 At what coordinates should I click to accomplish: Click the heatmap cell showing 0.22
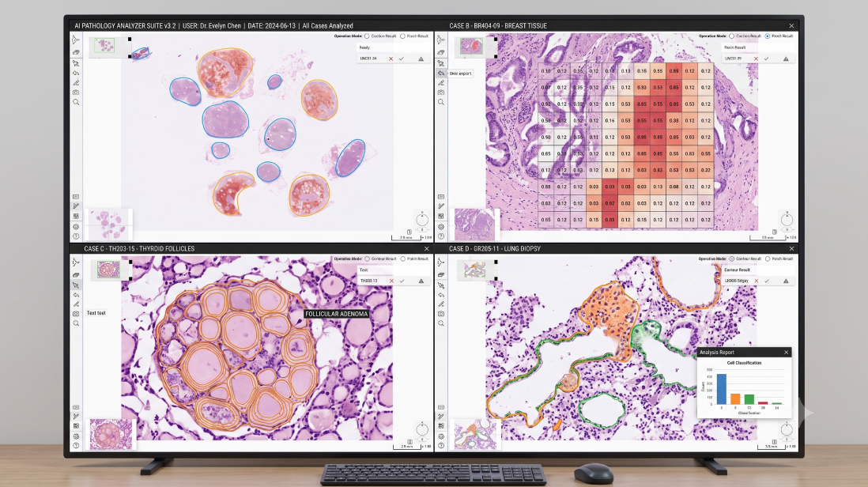tap(705, 171)
